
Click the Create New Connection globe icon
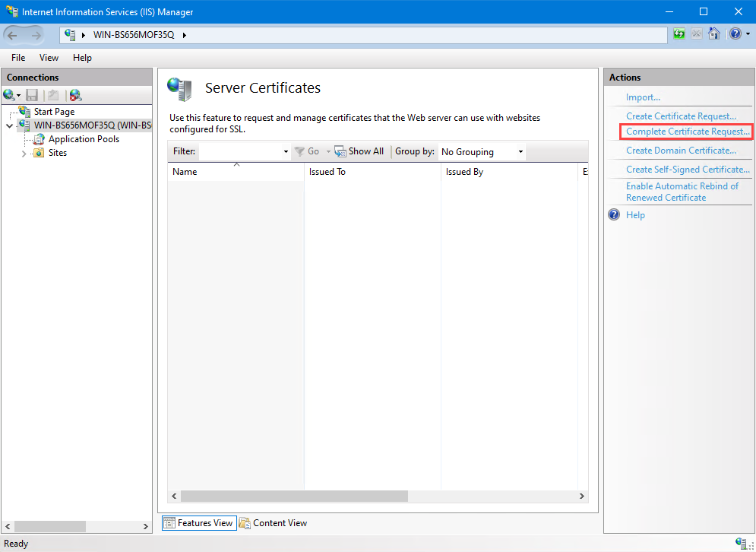(x=8, y=94)
